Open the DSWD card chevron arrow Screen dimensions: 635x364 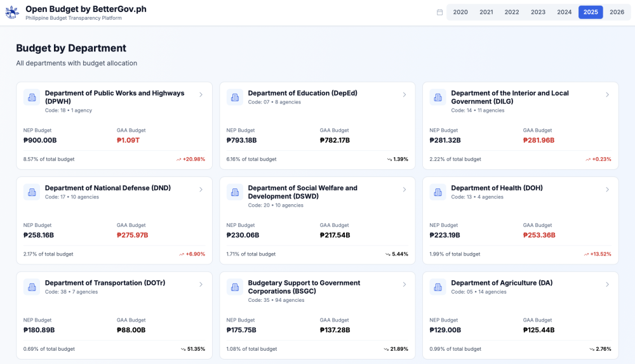click(404, 190)
